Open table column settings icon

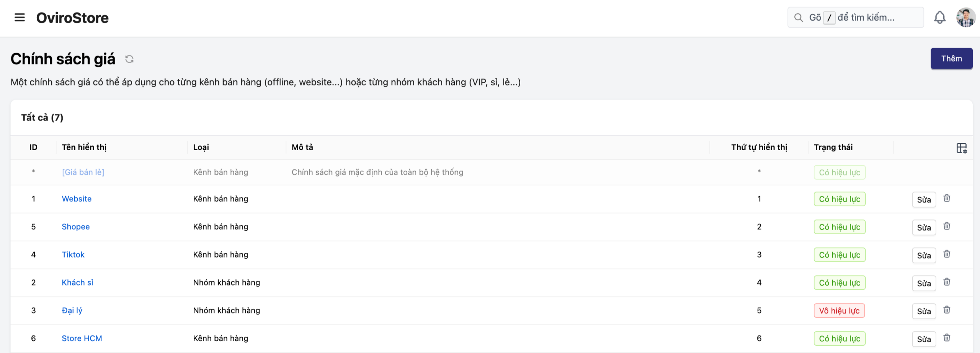point(961,148)
